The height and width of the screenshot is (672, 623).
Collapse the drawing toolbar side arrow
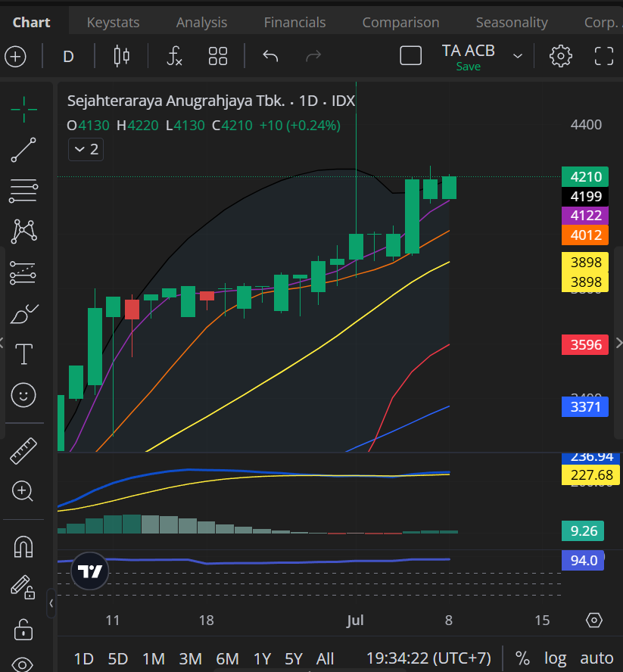[x=51, y=603]
